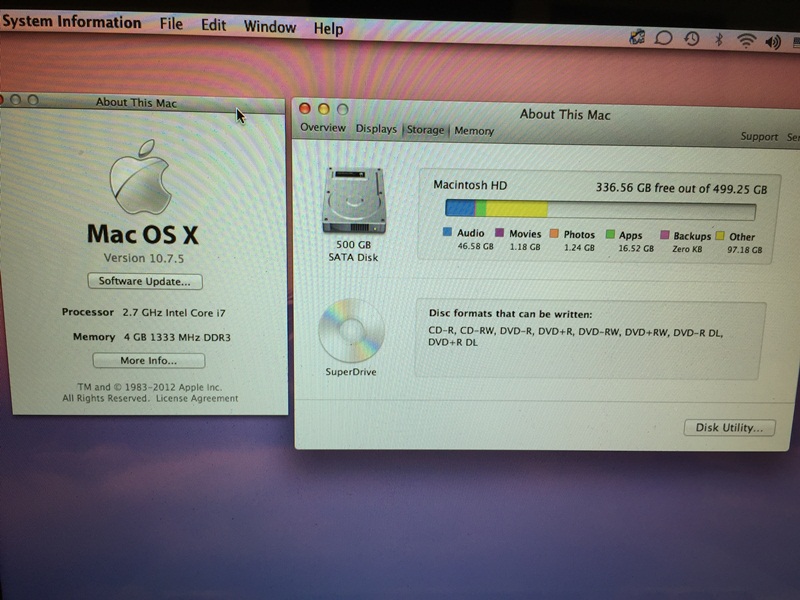The image size is (800, 600).
Task: Click the SuperDrive disc icon
Action: (351, 331)
